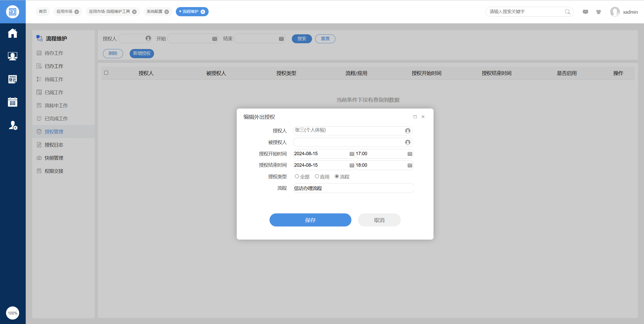Image resolution: width=644 pixels, height=324 pixels.
Task: Open the 结束 date filter picker
Action: click(x=281, y=39)
